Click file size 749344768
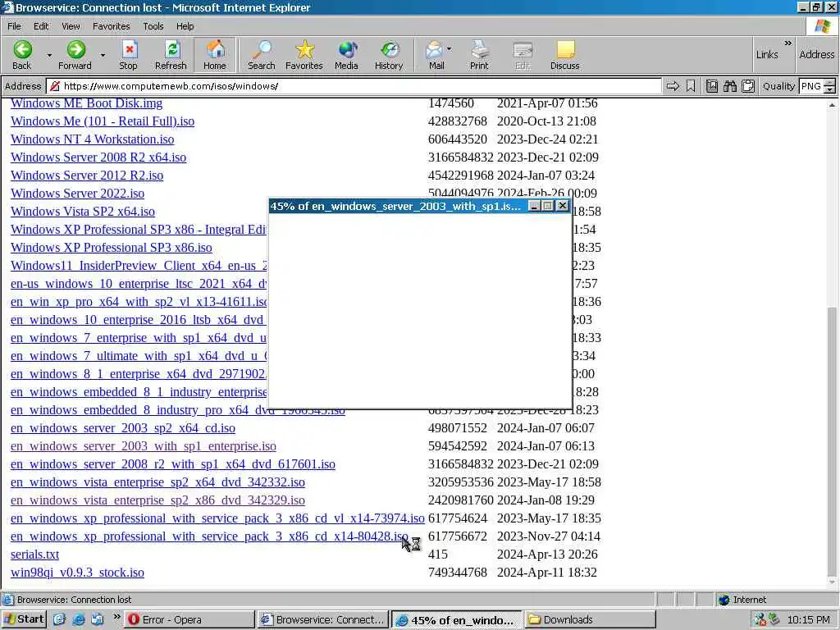The image size is (840, 630). coord(458,573)
